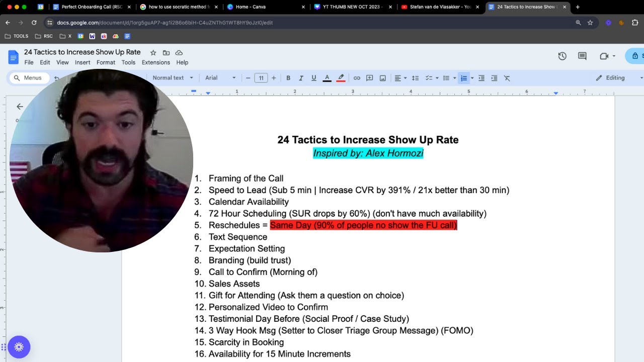Bookmark this page with the star
The image size is (644, 362).
[x=590, y=23]
